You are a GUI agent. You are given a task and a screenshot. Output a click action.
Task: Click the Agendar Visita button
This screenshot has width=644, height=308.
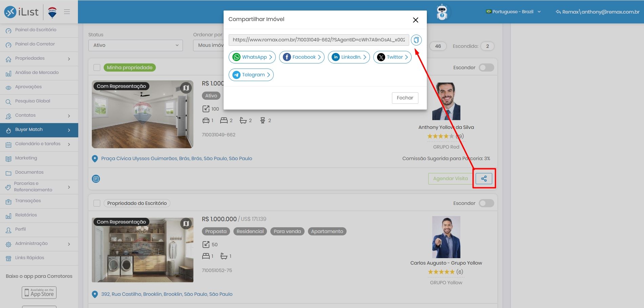point(450,178)
